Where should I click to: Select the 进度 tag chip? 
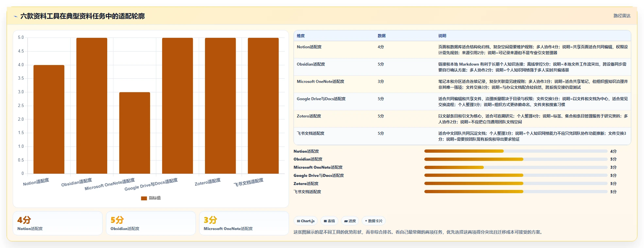pos(350,221)
